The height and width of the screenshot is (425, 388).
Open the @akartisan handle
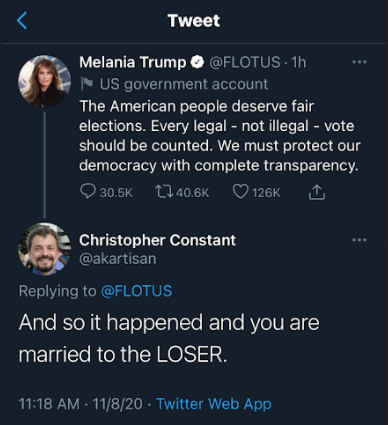tap(118, 259)
